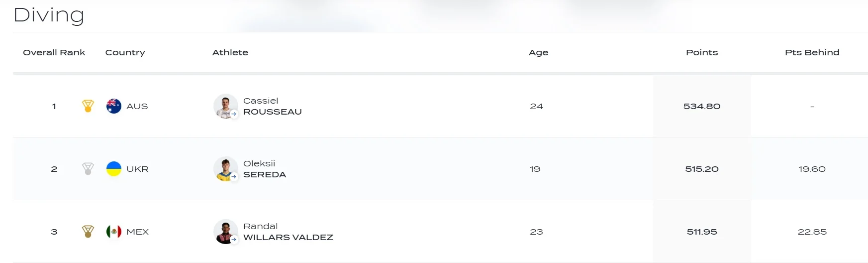
Task: Click the Australia flag icon
Action: 114,106
